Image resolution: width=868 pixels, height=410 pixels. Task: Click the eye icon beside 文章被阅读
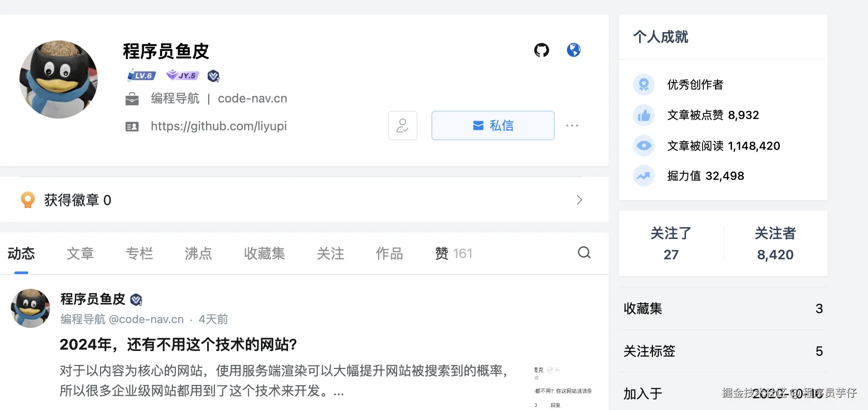[x=643, y=145]
